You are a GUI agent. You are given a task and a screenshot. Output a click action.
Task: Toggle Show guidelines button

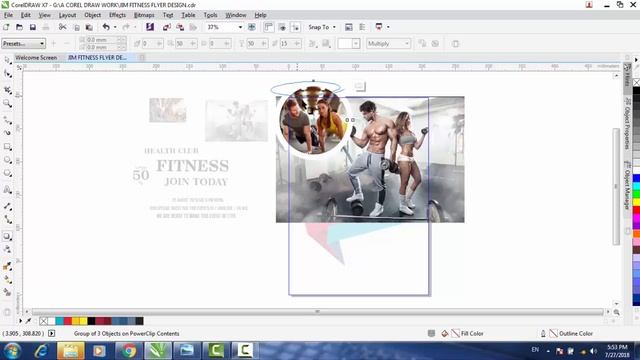click(295, 27)
